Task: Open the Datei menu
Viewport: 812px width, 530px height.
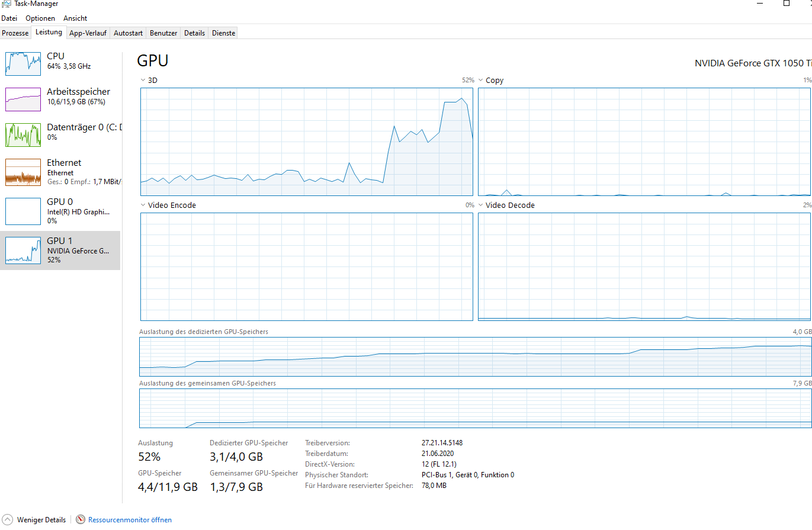Action: pyautogui.click(x=9, y=18)
